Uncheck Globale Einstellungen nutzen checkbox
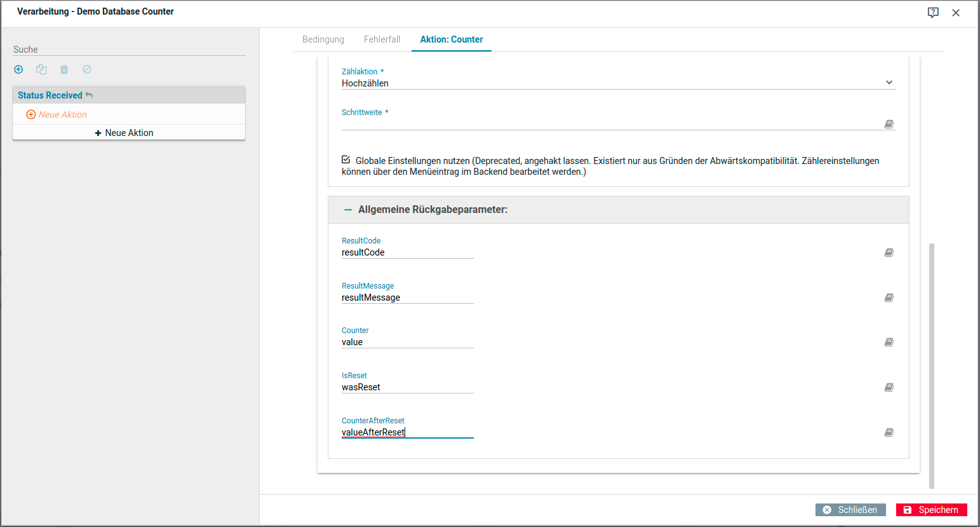 coord(346,160)
